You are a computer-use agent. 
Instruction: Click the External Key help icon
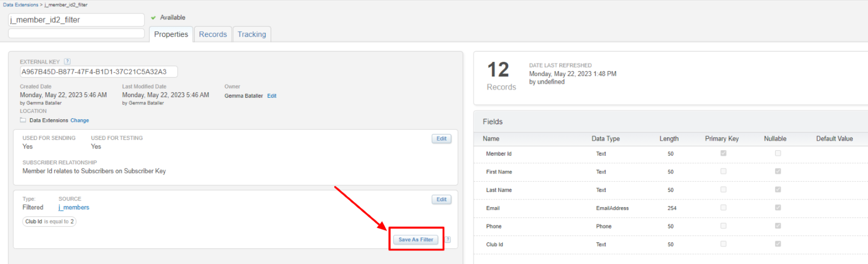[x=67, y=62]
